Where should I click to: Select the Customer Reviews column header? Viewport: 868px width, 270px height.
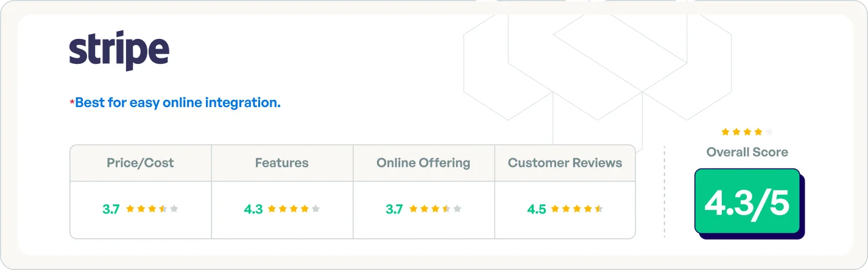click(x=565, y=163)
